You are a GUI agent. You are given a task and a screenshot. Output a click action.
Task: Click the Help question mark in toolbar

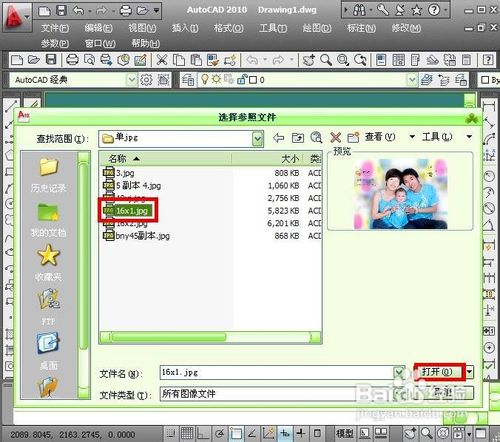pyautogui.click(x=488, y=60)
